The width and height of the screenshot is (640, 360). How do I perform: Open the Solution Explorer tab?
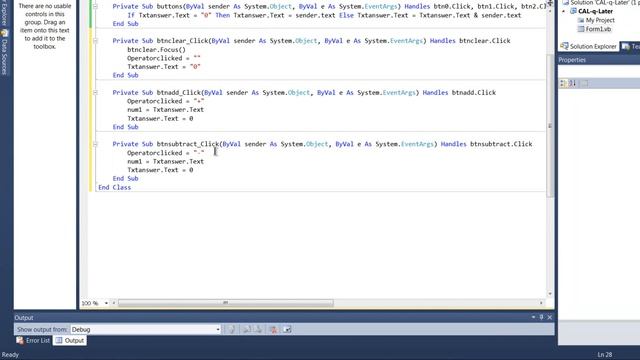(x=588, y=47)
